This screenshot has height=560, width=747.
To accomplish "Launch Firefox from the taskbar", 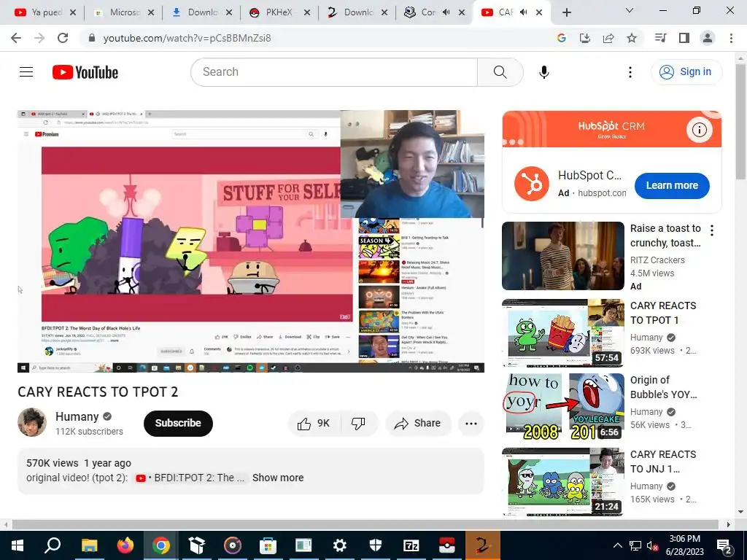I will (x=125, y=545).
